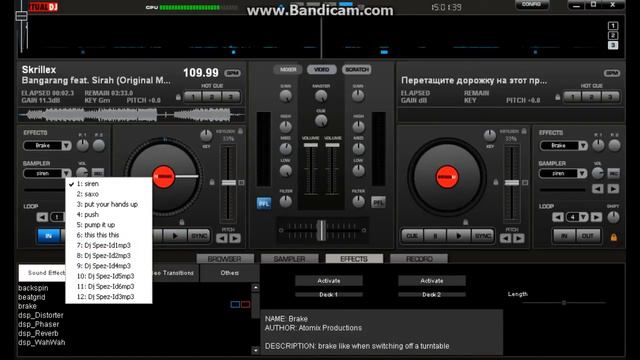Open the CONFIG settings
The height and width of the screenshot is (360, 640).
click(531, 4)
